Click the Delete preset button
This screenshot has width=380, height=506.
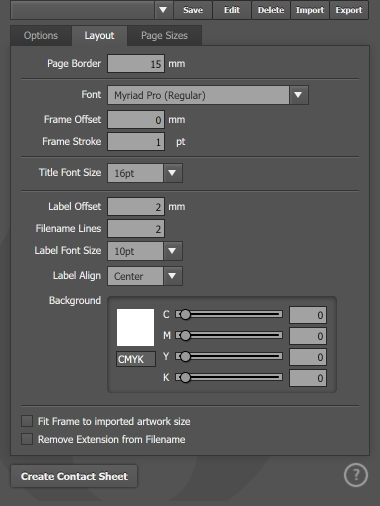click(271, 10)
